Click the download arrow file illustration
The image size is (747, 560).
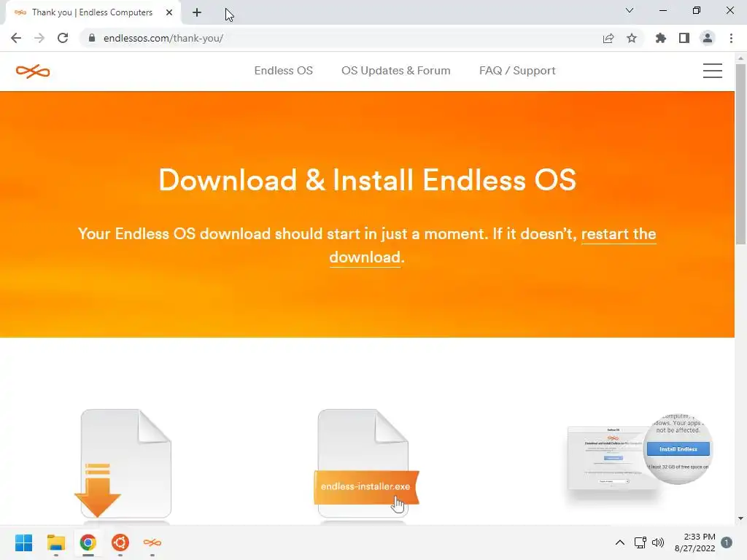123,464
